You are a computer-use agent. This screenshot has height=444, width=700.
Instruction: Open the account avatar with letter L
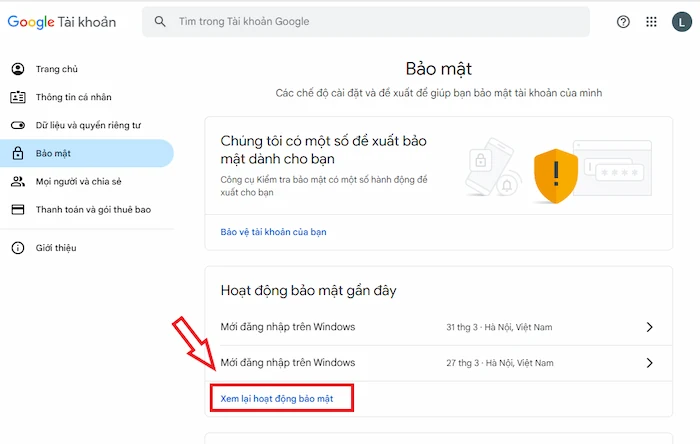tap(682, 21)
